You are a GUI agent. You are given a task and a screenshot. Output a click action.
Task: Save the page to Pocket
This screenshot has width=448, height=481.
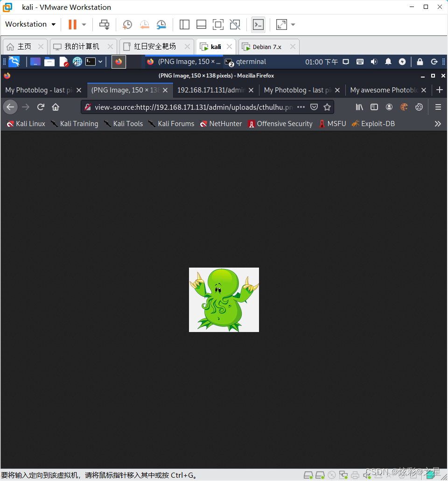point(314,107)
